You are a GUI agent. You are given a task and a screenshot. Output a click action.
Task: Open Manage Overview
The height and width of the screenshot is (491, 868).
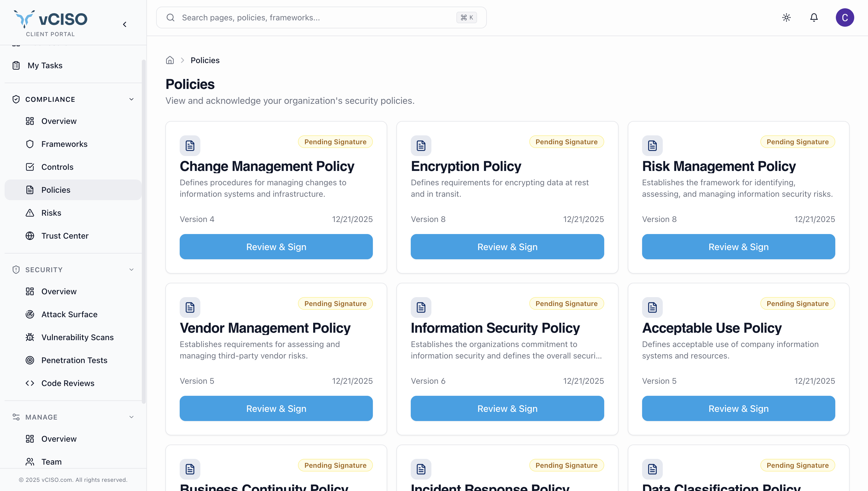pyautogui.click(x=73, y=439)
